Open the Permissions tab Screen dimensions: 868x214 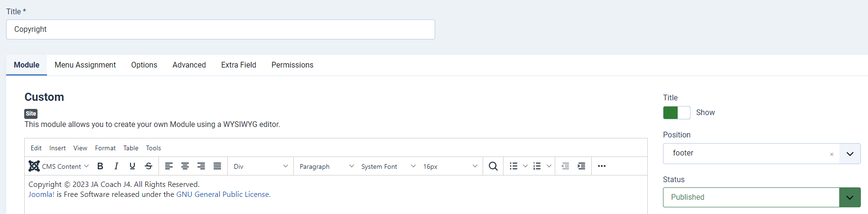(x=292, y=65)
